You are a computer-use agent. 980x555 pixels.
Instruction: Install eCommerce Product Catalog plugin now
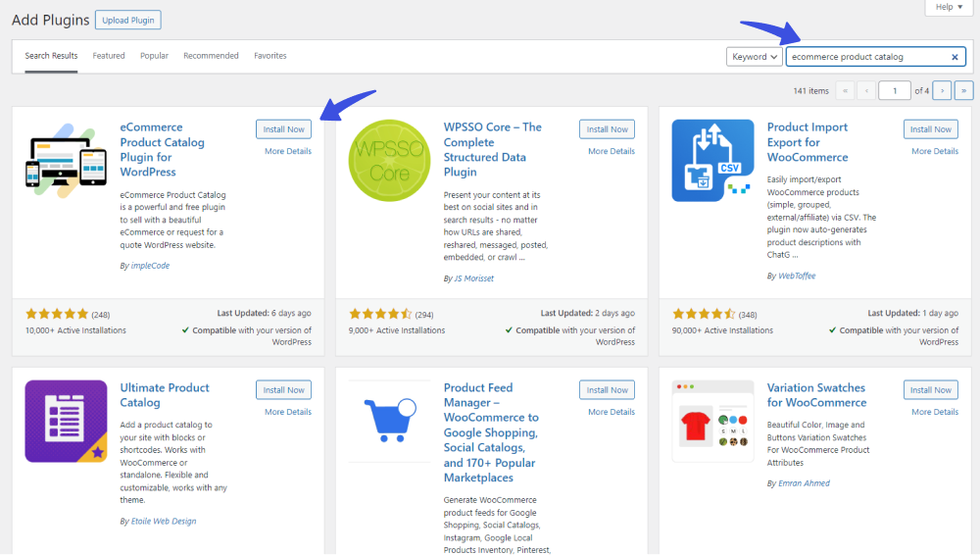point(284,128)
